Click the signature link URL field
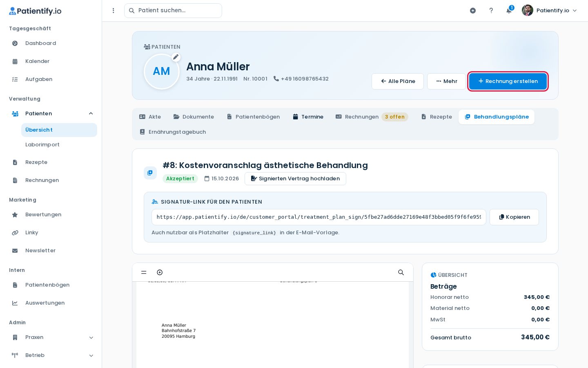Image resolution: width=588 pixels, height=368 pixels. pos(319,217)
